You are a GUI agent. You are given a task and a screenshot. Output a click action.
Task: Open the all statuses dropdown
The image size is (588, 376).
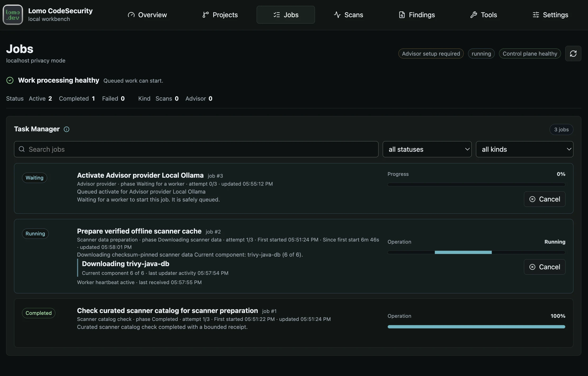(427, 149)
